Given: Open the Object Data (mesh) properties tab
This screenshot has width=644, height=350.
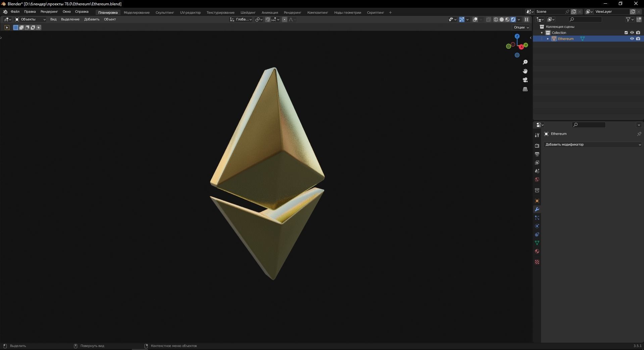Looking at the screenshot, I should [x=537, y=243].
